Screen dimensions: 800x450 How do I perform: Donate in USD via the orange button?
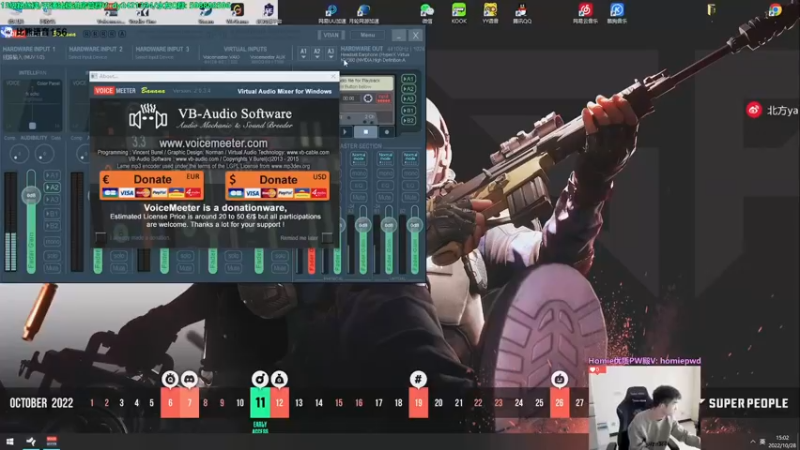click(278, 185)
